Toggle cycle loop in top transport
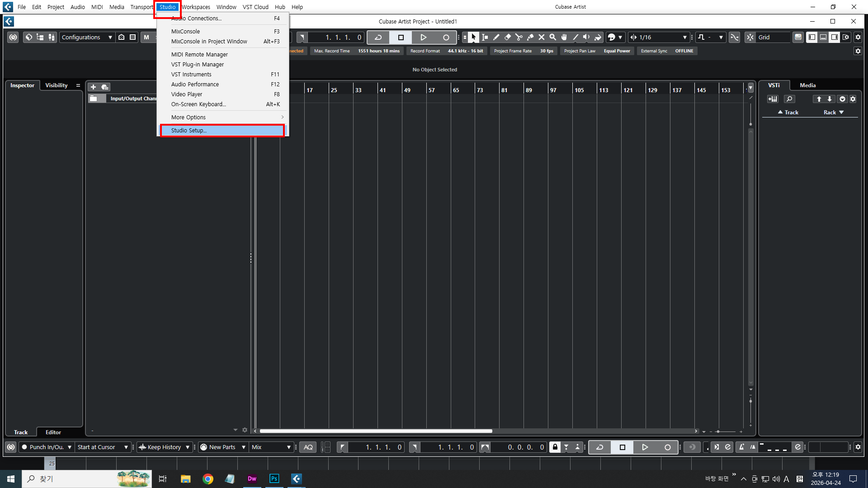 pyautogui.click(x=378, y=37)
